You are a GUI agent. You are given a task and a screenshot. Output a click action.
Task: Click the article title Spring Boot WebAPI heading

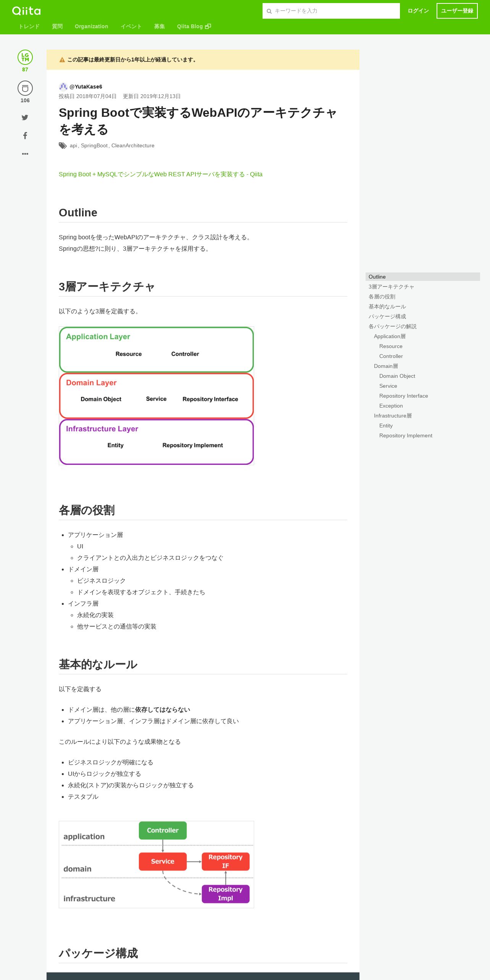[x=198, y=121]
